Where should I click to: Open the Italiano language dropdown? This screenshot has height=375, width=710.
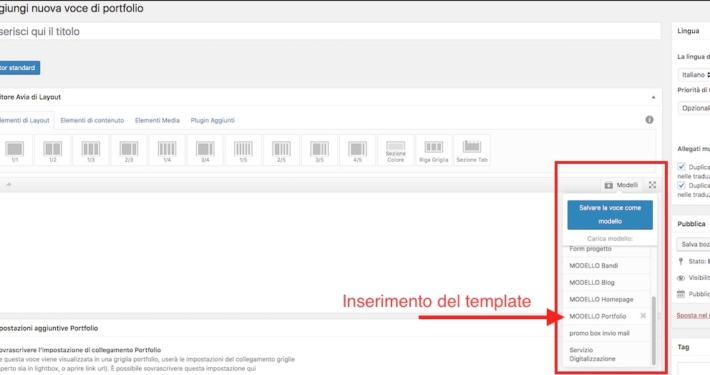(x=694, y=75)
